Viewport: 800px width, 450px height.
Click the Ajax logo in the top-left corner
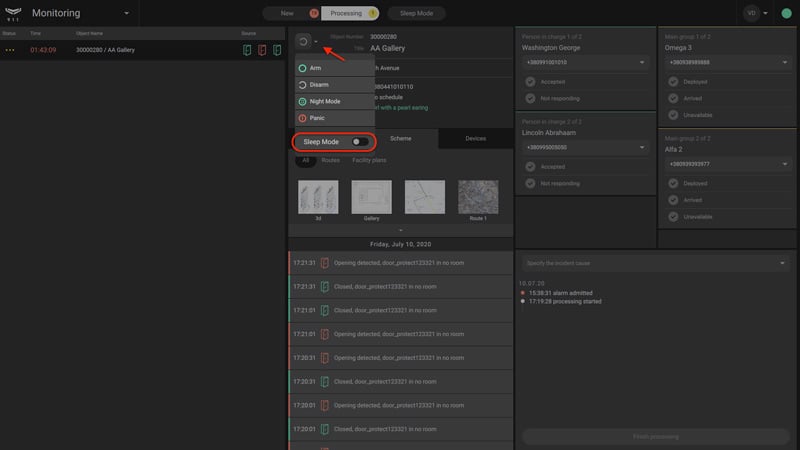[x=13, y=13]
